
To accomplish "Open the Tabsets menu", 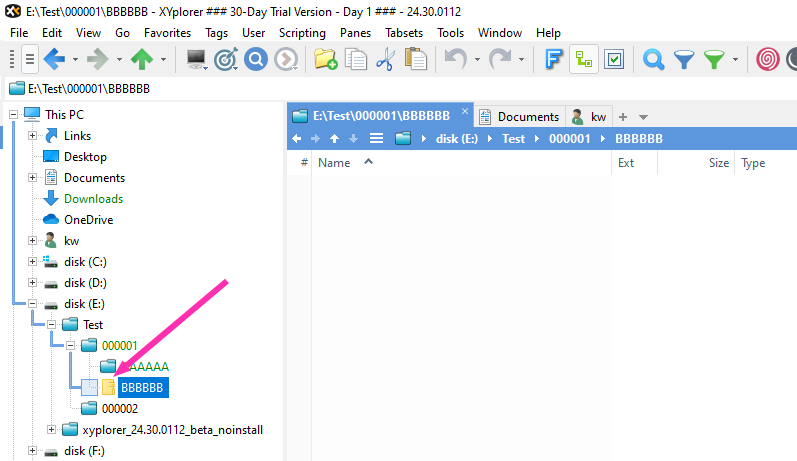I will tap(404, 33).
